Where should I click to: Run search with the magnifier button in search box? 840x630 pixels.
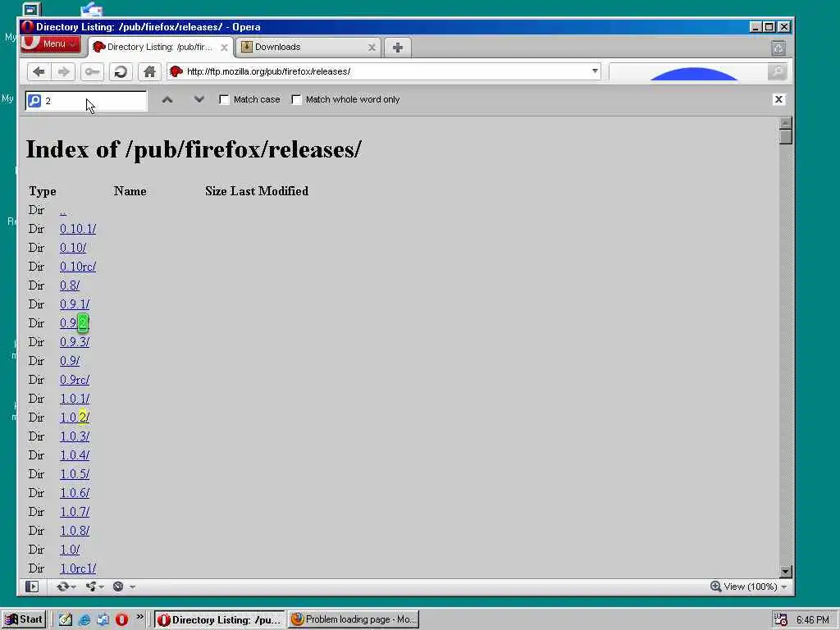[x=777, y=71]
